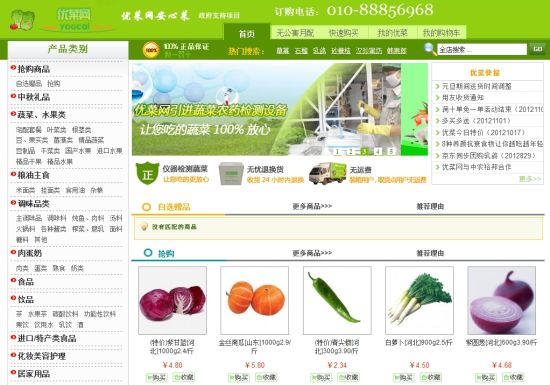The image size is (550, 385).
Task: Select banner slide number 4
Action: tap(377, 151)
